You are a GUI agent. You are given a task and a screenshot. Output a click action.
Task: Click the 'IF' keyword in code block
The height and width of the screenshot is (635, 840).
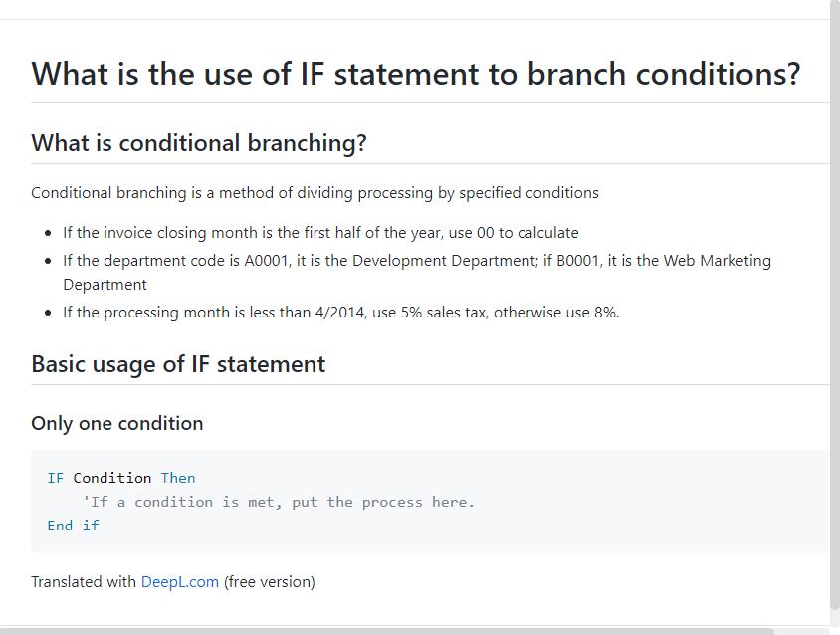pyautogui.click(x=55, y=478)
